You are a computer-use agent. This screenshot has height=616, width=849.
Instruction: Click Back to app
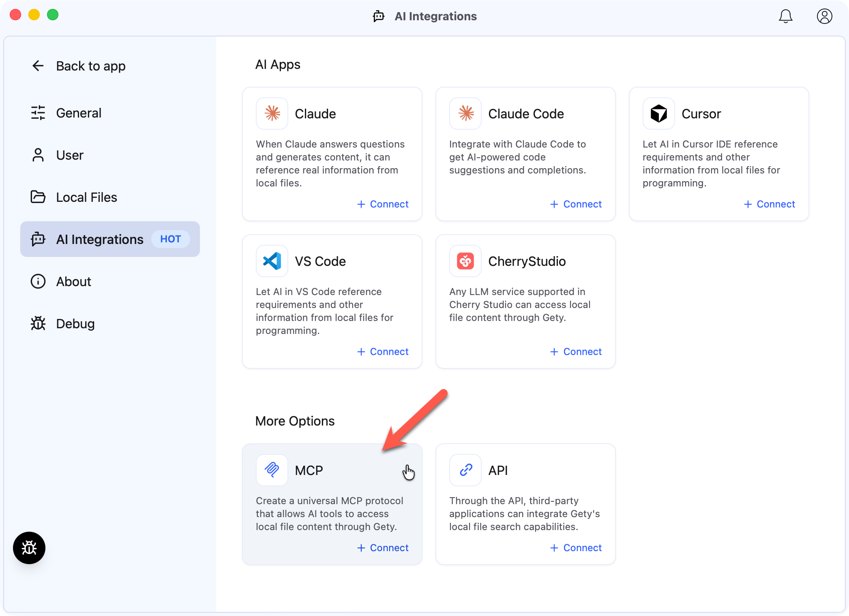(x=90, y=66)
